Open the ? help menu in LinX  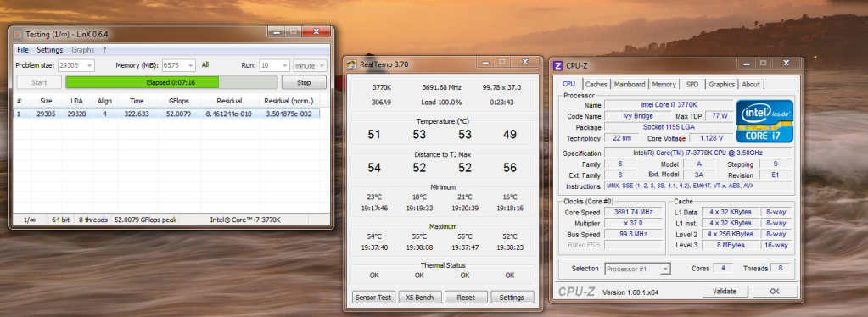[x=104, y=50]
